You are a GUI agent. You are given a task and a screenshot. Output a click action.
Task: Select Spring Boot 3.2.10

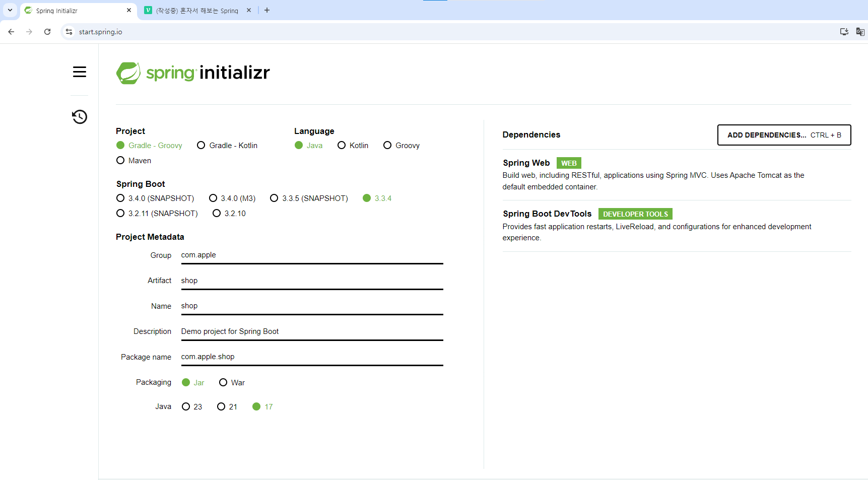[x=229, y=214]
